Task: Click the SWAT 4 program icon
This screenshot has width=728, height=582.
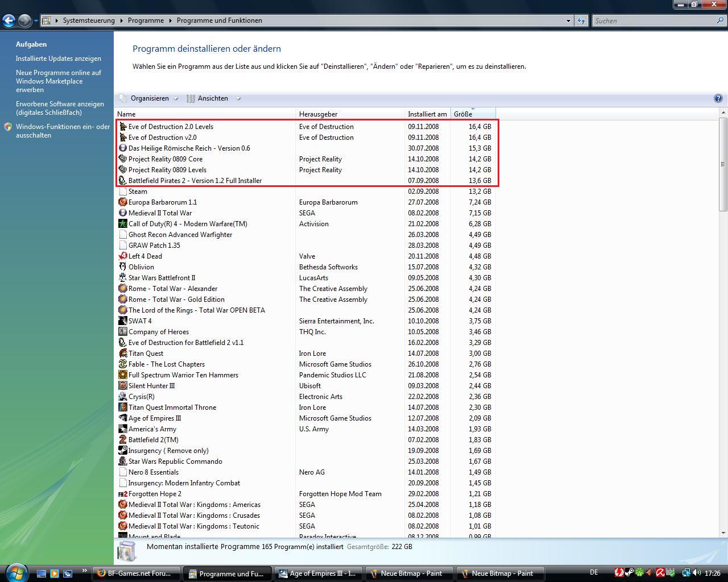Action: (122, 321)
